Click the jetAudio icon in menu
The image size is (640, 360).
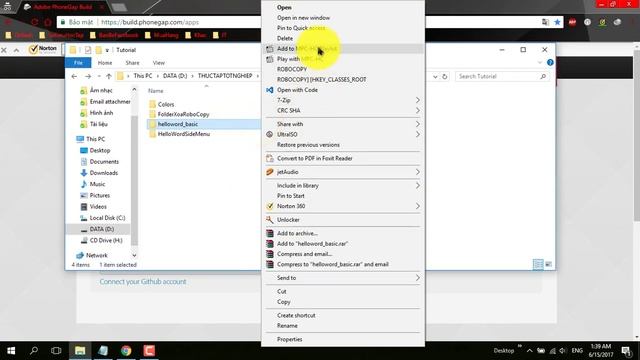pyautogui.click(x=269, y=172)
